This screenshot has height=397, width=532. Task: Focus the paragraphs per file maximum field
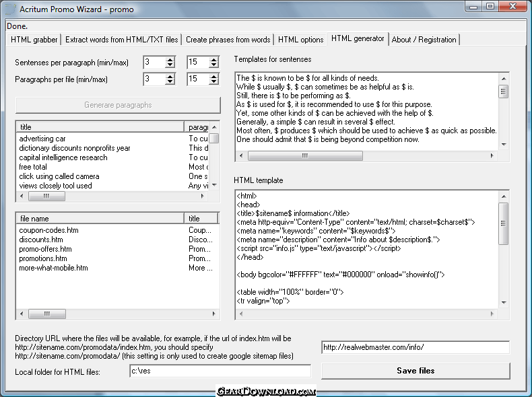tap(198, 79)
